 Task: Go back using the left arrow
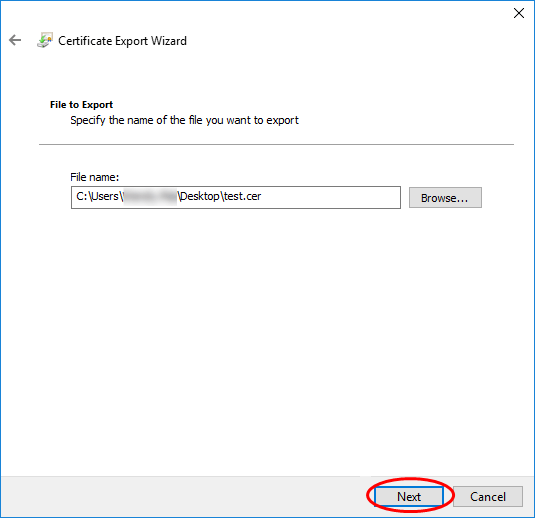coord(15,40)
